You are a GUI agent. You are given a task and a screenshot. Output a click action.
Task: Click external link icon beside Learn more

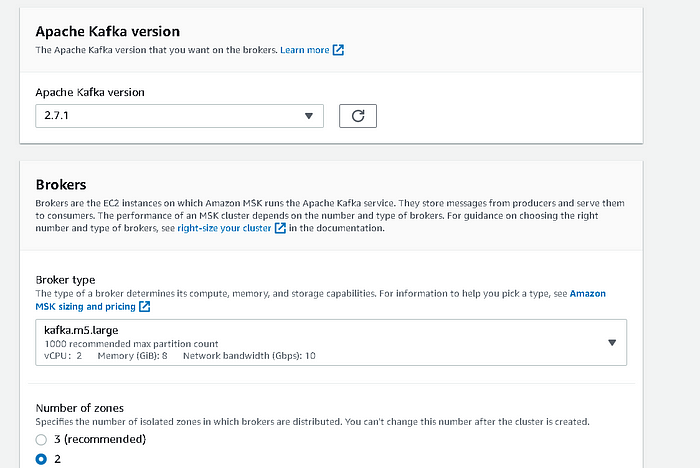pyautogui.click(x=338, y=50)
